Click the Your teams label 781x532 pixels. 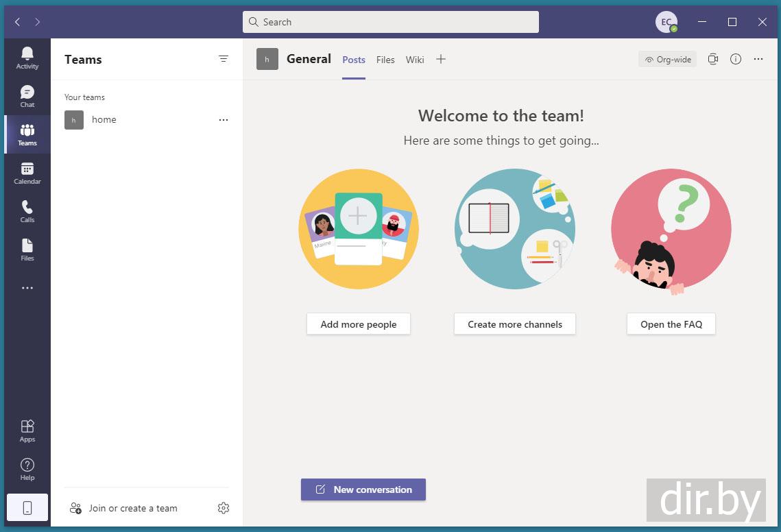click(84, 97)
